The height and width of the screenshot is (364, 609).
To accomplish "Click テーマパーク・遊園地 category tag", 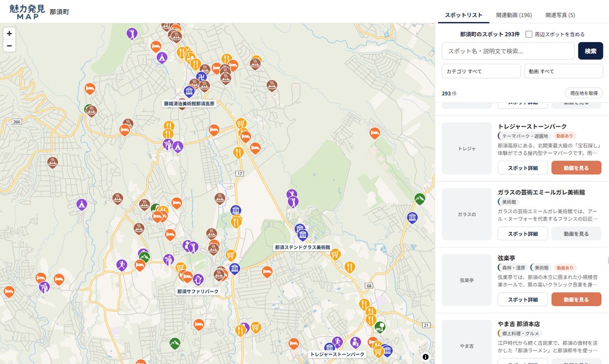I will pyautogui.click(x=524, y=136).
